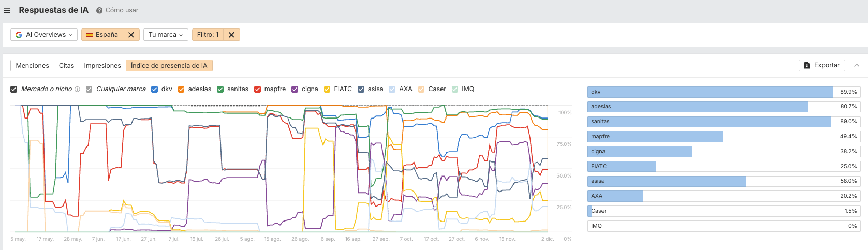
Task: Open the AI Overviews dropdown
Action: click(x=44, y=35)
